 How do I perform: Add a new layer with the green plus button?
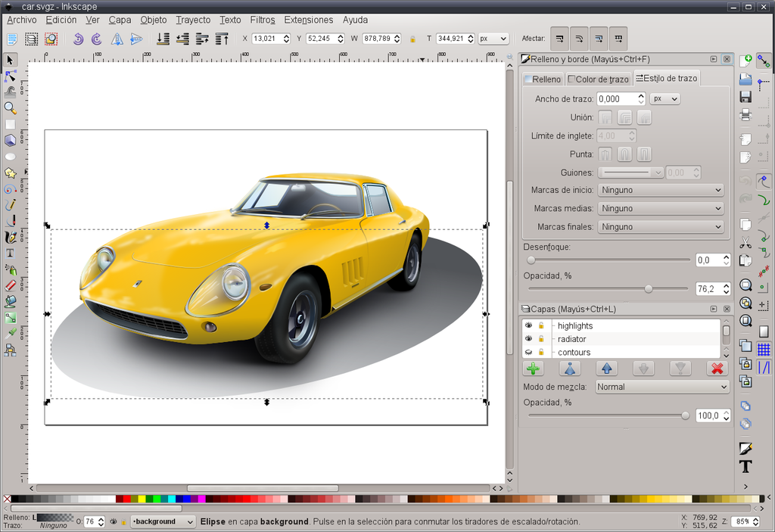pos(533,368)
